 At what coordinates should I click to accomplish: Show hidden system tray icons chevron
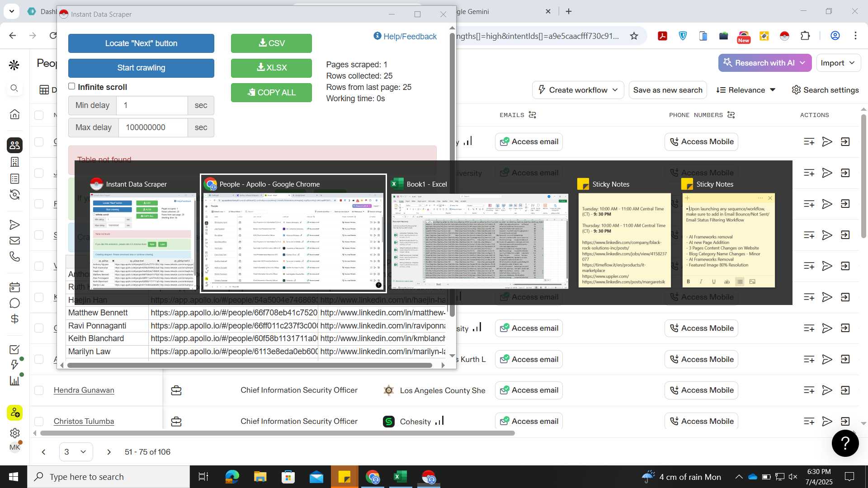[x=739, y=477]
